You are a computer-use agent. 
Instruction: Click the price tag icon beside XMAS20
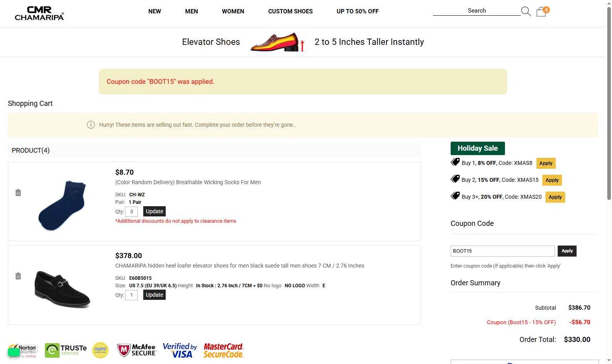pos(455,196)
